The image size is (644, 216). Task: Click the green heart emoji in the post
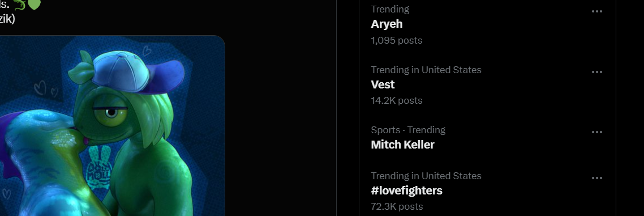[x=34, y=4]
